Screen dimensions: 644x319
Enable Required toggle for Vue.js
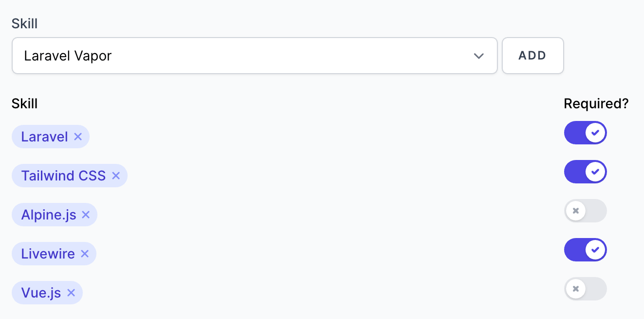tap(586, 289)
